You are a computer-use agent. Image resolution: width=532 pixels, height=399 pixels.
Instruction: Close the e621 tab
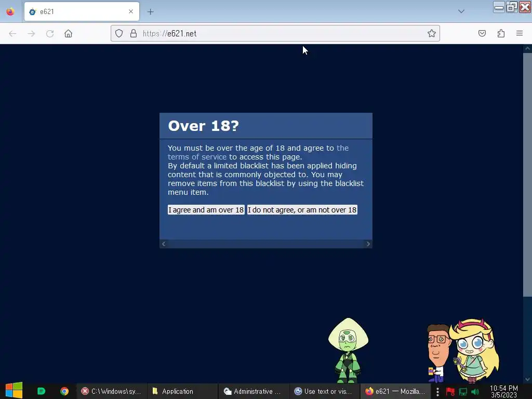(131, 11)
